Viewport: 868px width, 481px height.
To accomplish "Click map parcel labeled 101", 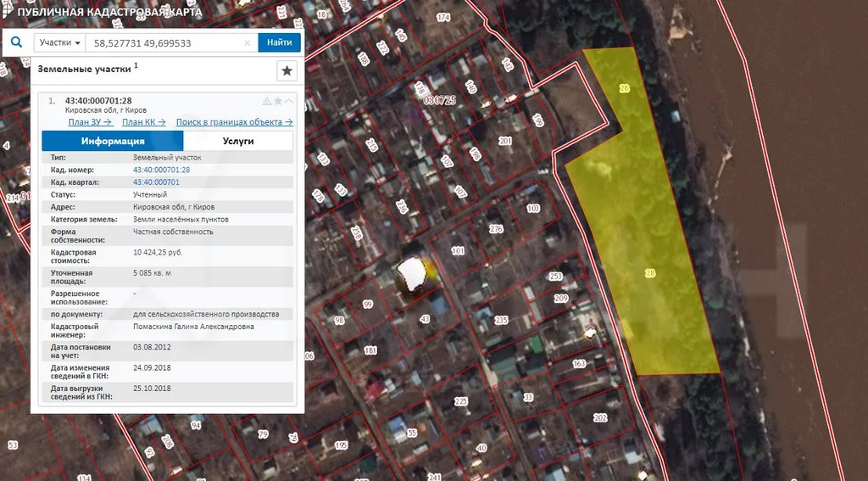I will click(458, 251).
